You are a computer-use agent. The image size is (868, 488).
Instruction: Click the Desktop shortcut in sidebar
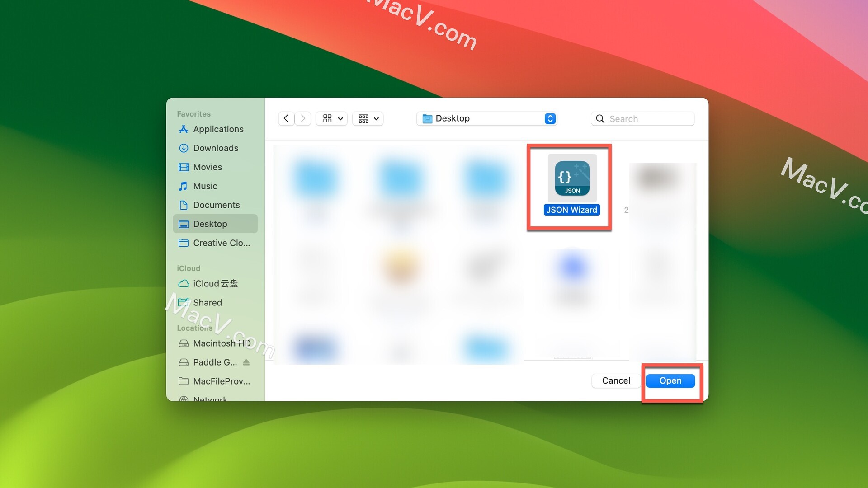click(x=210, y=224)
